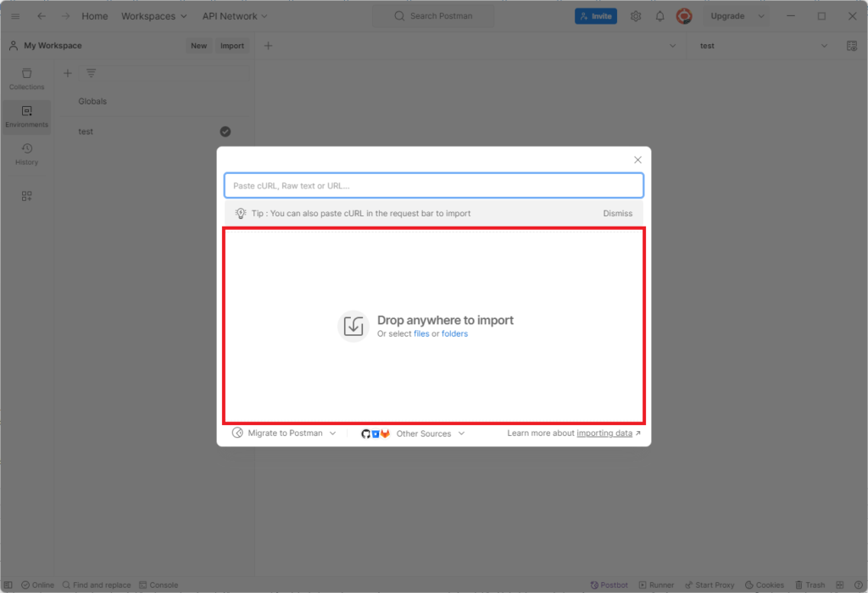Click the Online status indicator
The width and height of the screenshot is (868, 593).
tap(37, 585)
